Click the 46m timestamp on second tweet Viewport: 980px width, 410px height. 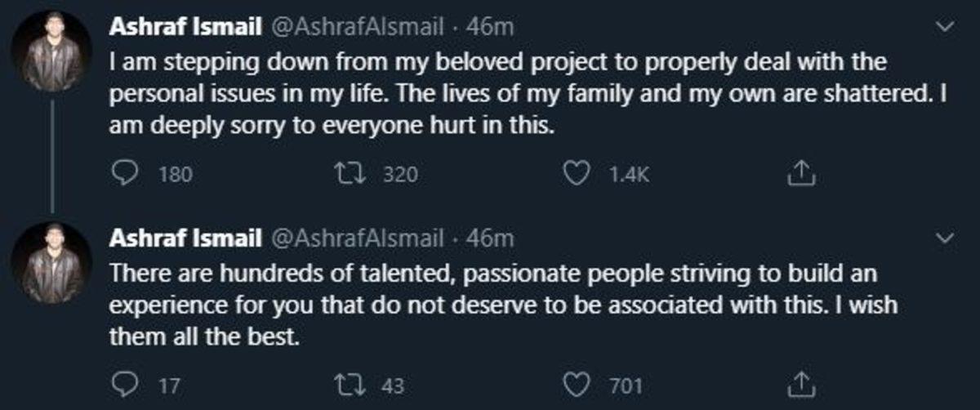pos(489,238)
